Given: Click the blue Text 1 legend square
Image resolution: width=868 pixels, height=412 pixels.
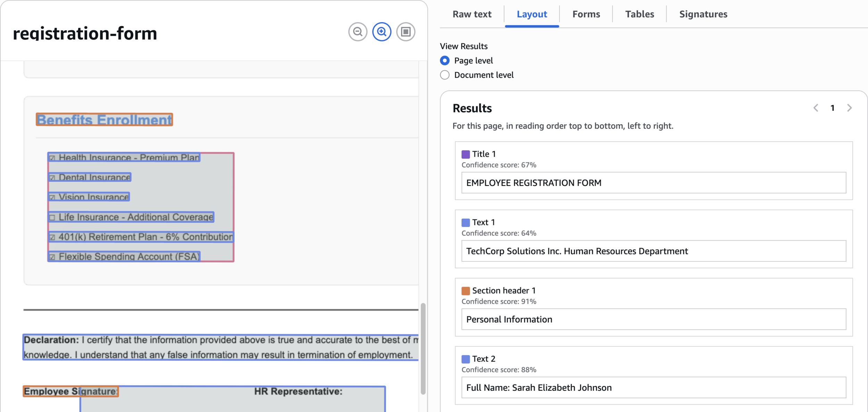Looking at the screenshot, I should (x=465, y=222).
